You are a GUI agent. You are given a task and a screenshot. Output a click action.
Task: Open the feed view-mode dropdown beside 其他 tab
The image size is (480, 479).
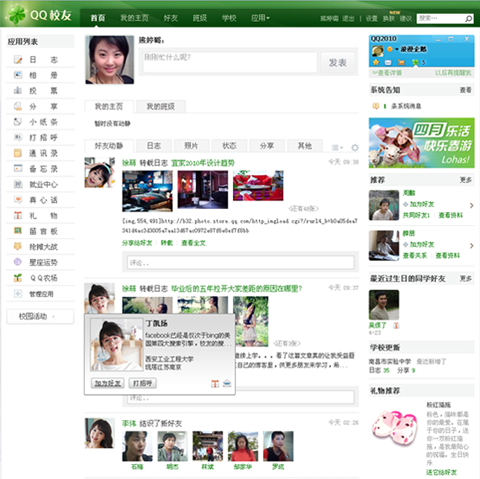click(337, 147)
